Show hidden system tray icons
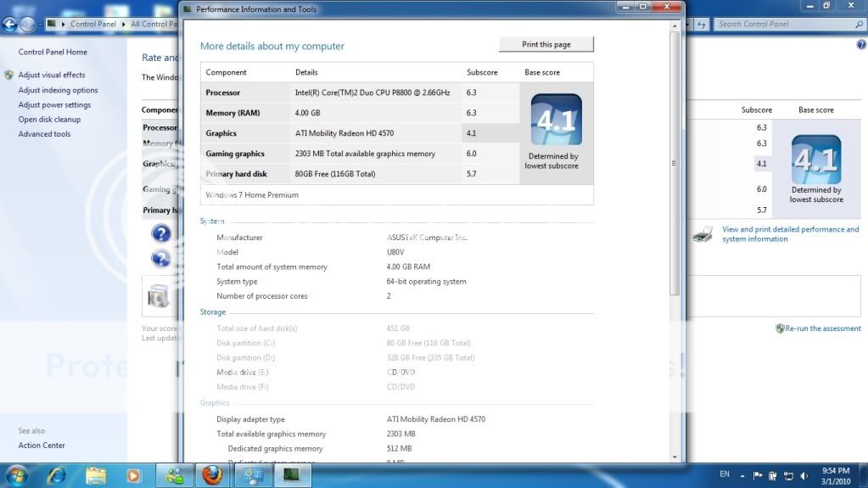The width and height of the screenshot is (868, 488). point(743,474)
